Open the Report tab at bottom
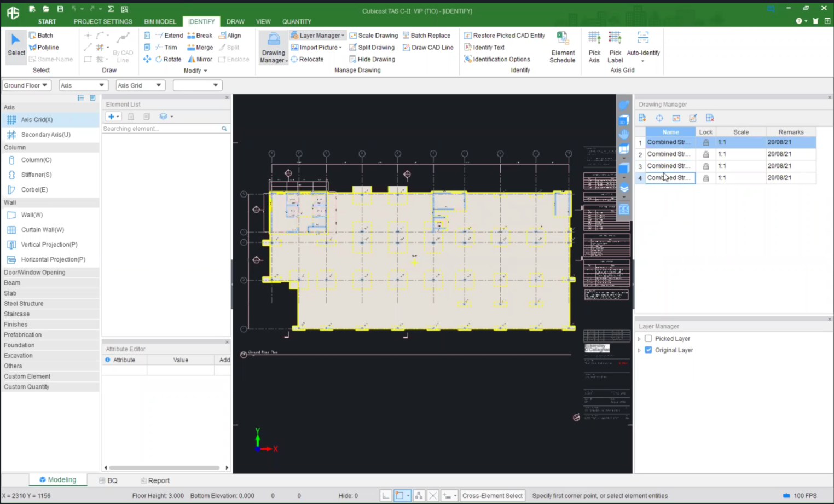The image size is (834, 504). (155, 480)
